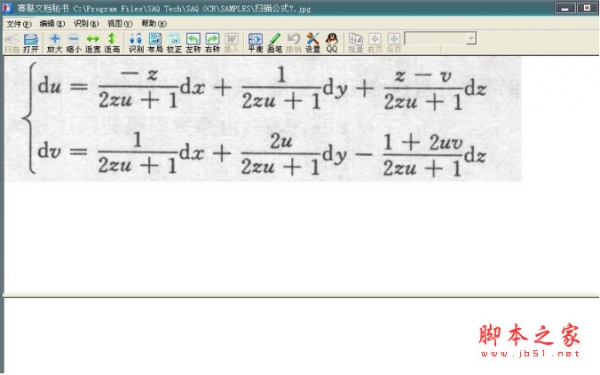Image resolution: width=600 pixels, height=375 pixels.
Task: Fit to height with 适高 icon
Action: 112,43
